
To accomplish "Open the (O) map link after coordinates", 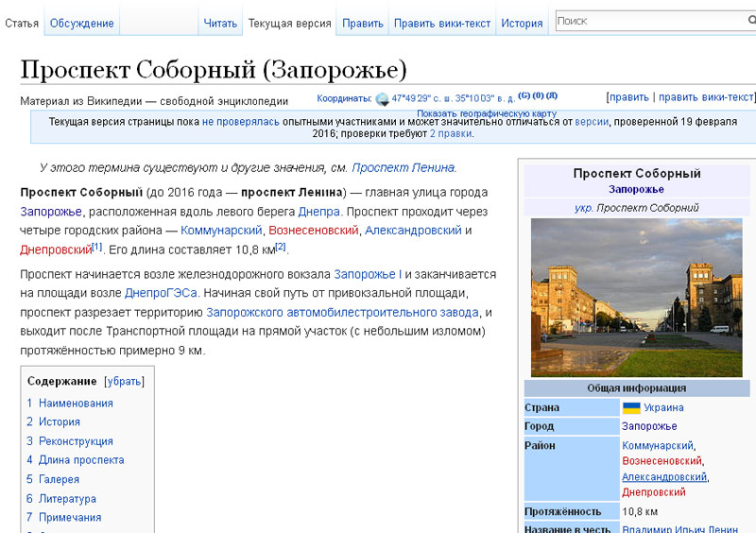I will 538,96.
